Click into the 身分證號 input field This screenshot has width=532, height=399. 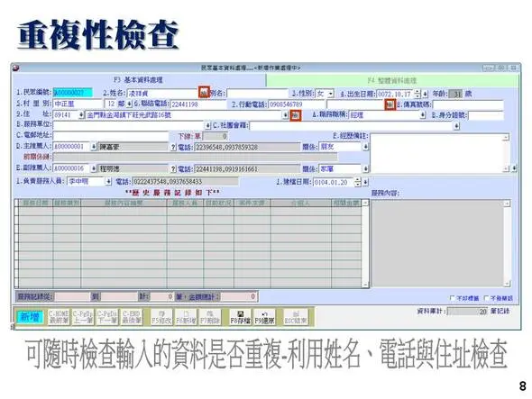point(485,115)
